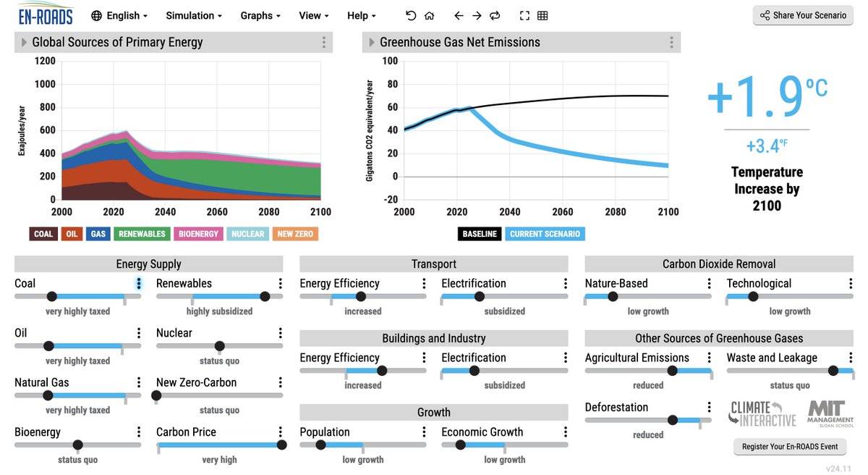
Task: Toggle the NEW ZERO legend series
Action: pos(294,234)
